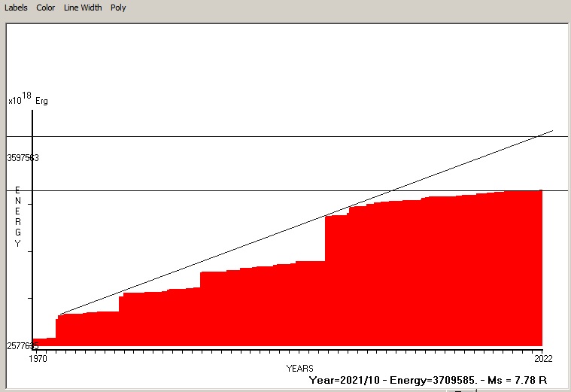Click the YEARS x-axis title
This screenshot has height=392, width=571.
[x=299, y=368]
